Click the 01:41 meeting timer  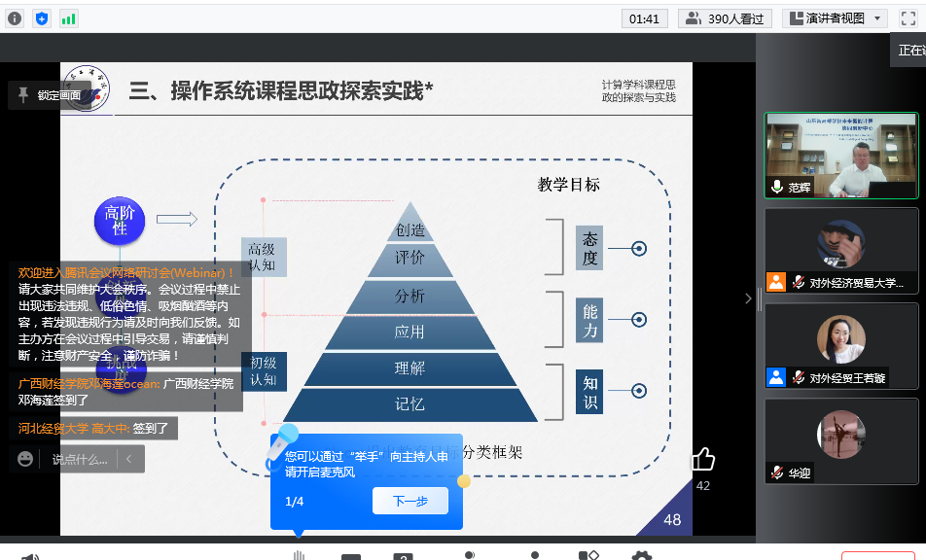pyautogui.click(x=644, y=18)
